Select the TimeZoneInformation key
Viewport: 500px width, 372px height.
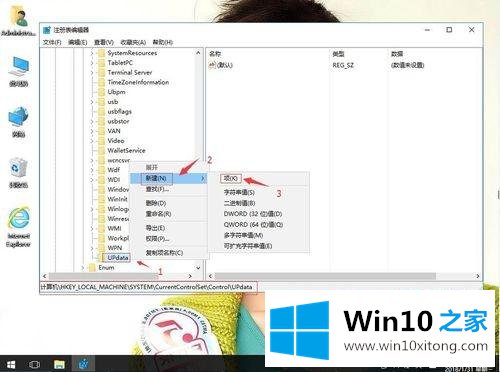coord(138,82)
